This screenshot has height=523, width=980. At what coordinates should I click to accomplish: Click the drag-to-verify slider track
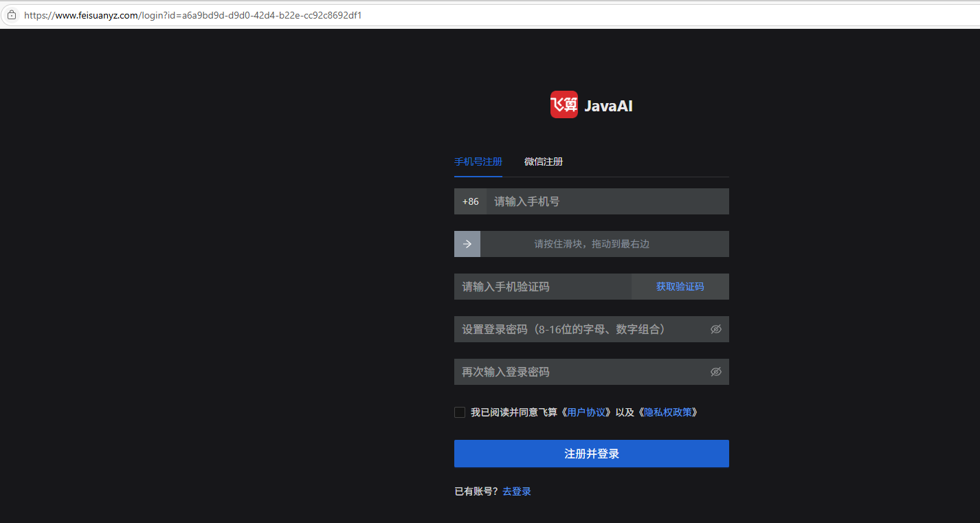[x=605, y=244]
